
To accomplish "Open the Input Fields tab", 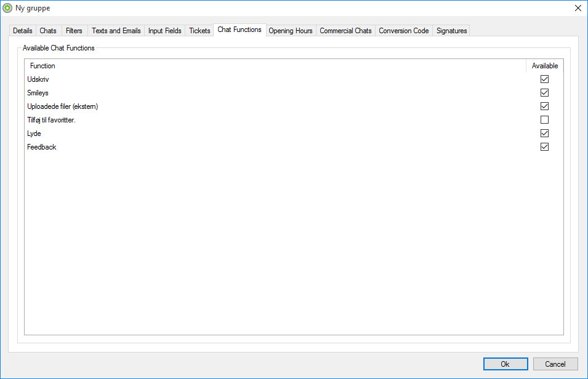I will (164, 31).
